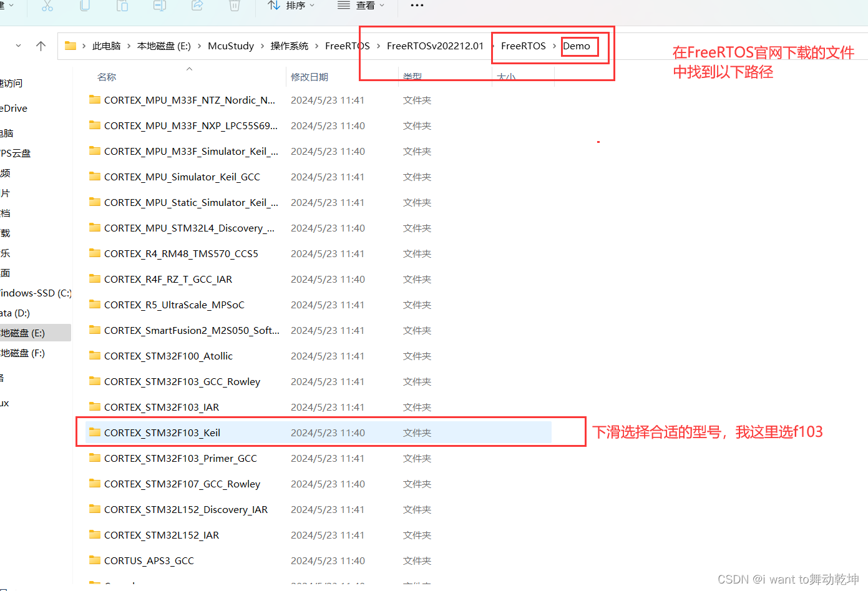The width and height of the screenshot is (868, 591).
Task: Click folder icon of CORTEX_STM32F100_Atollic
Action: pos(95,355)
